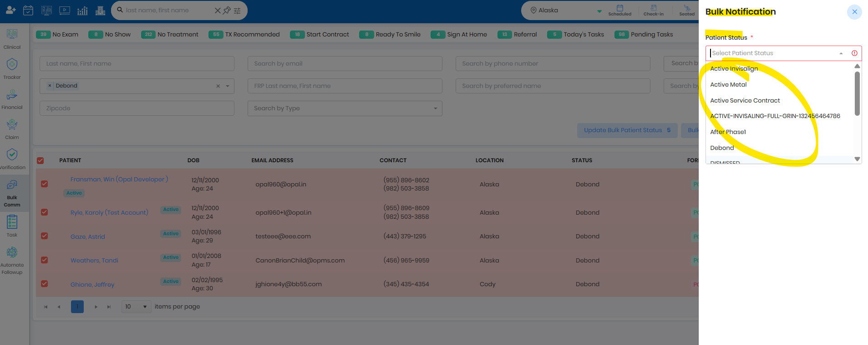Go to Tracker in sidebar

pyautogui.click(x=12, y=69)
